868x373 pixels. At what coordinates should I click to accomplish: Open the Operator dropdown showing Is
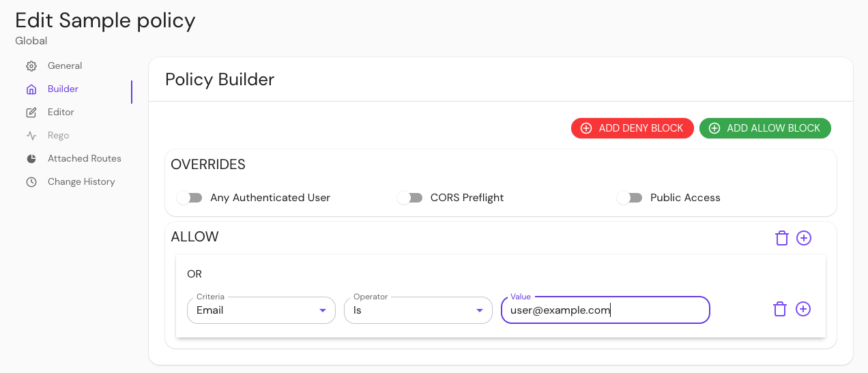click(418, 310)
